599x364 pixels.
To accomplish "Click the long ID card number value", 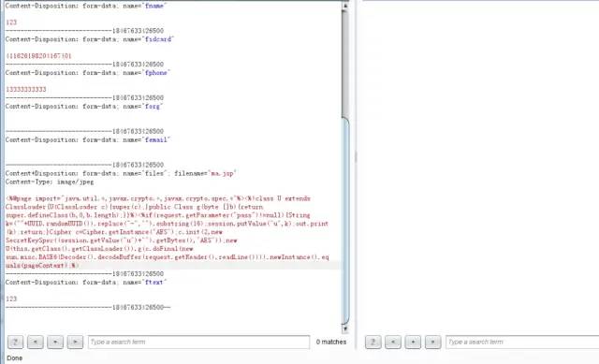I will click(x=38, y=56).
